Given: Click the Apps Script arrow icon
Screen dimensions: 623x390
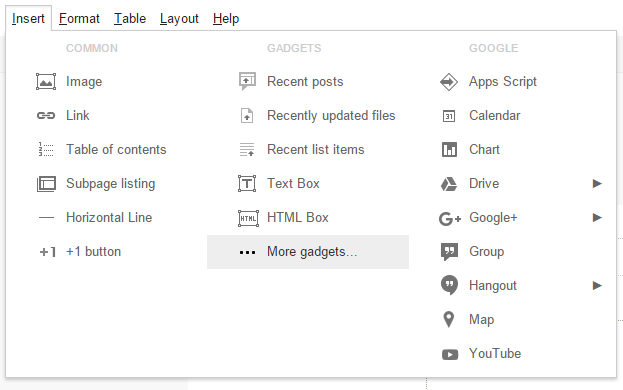Looking at the screenshot, I should pyautogui.click(x=449, y=82).
